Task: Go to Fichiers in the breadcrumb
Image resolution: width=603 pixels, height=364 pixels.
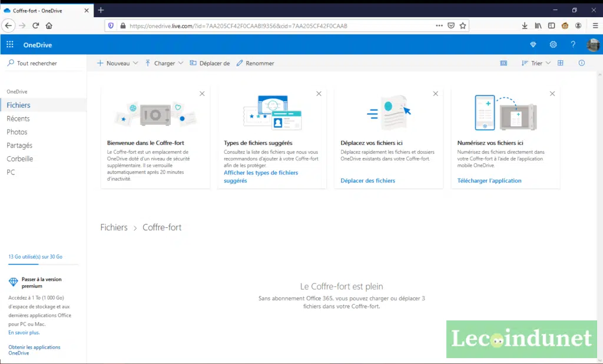Action: coord(114,227)
